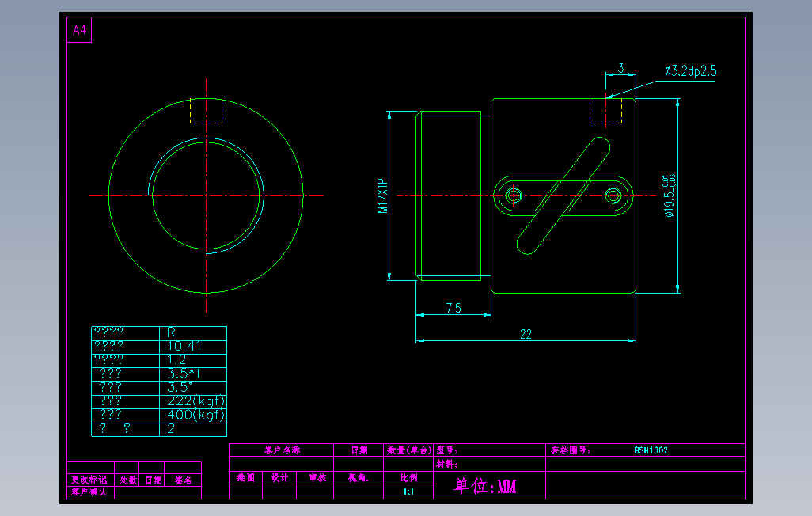Image resolution: width=812 pixels, height=516 pixels.
Task: Click the 数量(单台) header cell
Action: [x=409, y=450]
